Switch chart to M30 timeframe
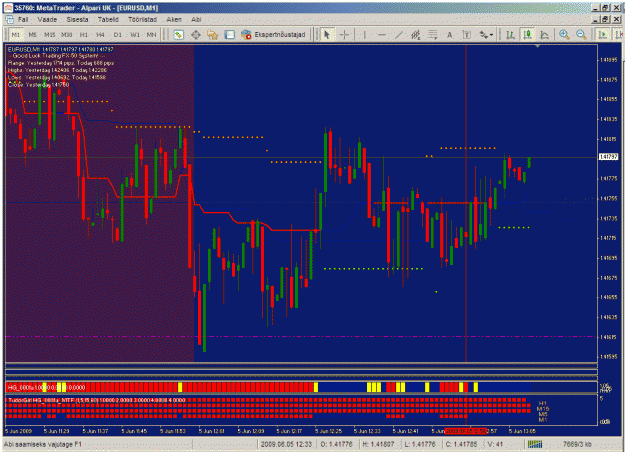625x452 pixels. pos(67,35)
